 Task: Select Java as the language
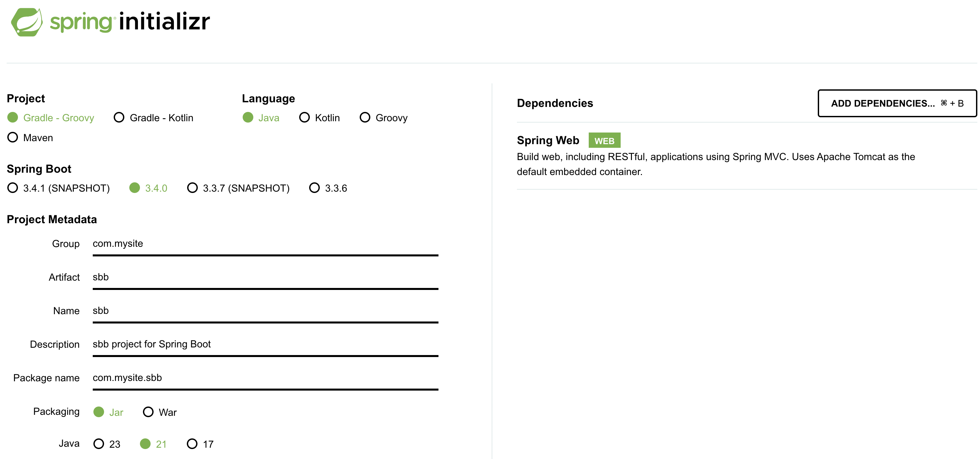pos(261,118)
